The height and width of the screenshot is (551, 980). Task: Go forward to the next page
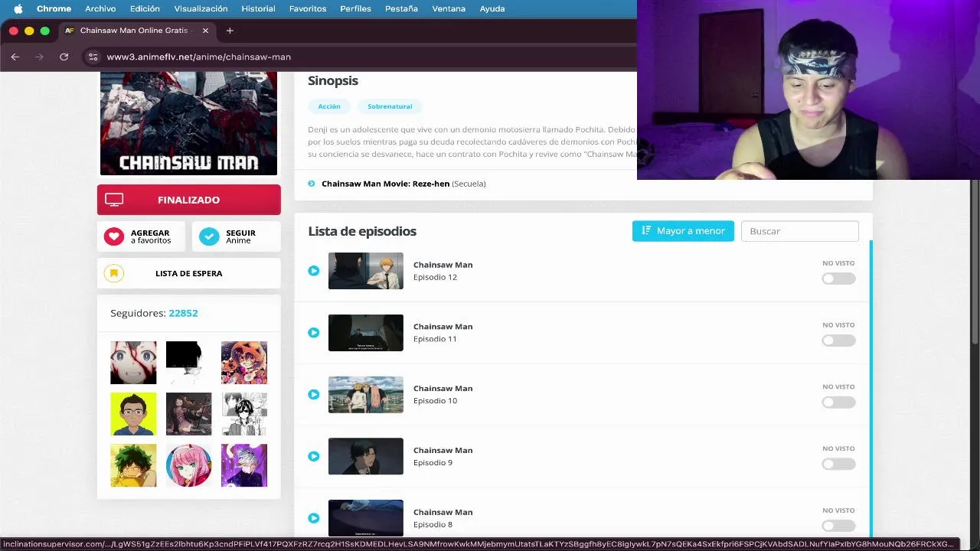tap(40, 57)
